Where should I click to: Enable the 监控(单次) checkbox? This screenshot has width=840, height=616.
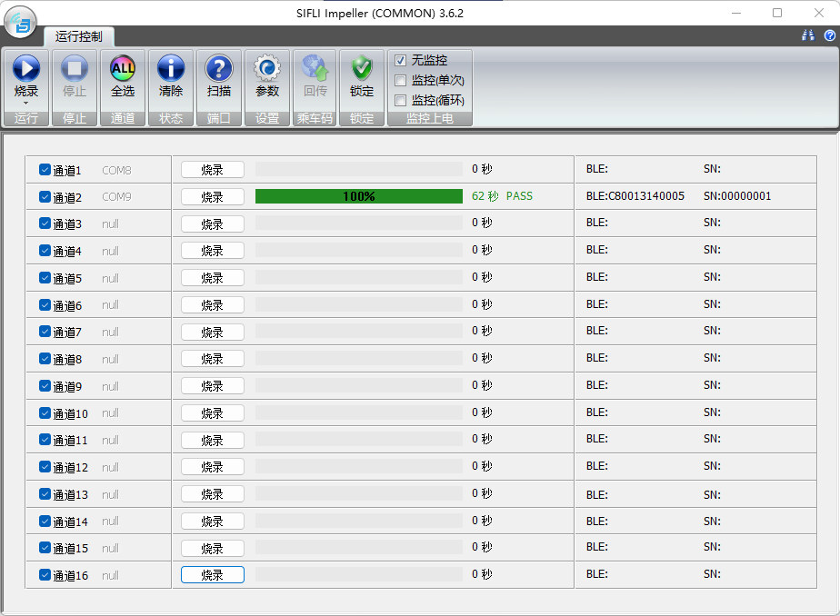tap(401, 81)
